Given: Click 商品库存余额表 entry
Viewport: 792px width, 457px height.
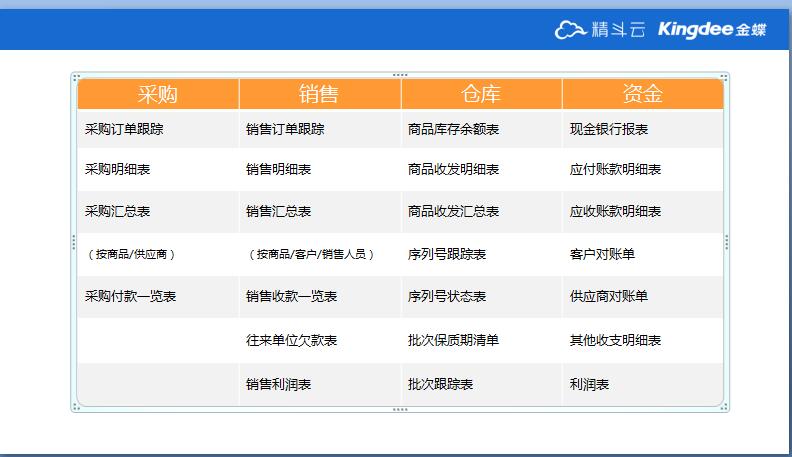Looking at the screenshot, I should pos(453,129).
